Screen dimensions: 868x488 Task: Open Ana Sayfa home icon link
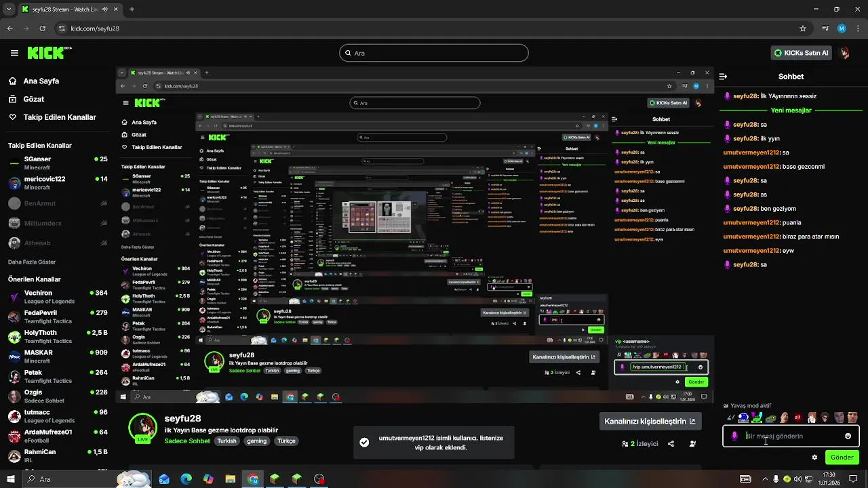[x=33, y=81]
